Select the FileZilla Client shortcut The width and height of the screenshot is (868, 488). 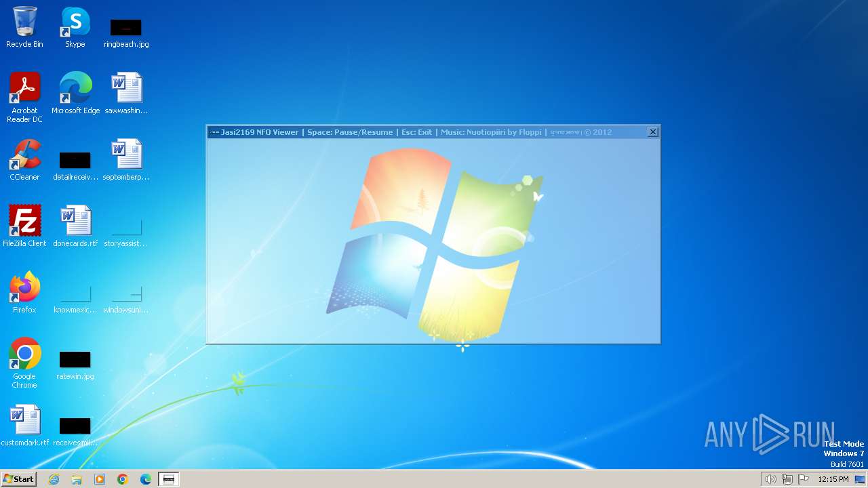point(24,226)
